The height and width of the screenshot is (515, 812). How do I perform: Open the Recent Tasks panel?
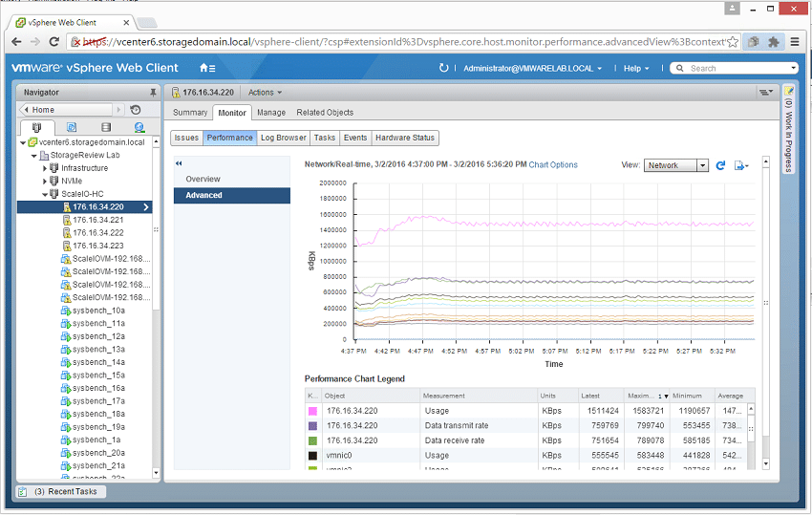coord(61,492)
